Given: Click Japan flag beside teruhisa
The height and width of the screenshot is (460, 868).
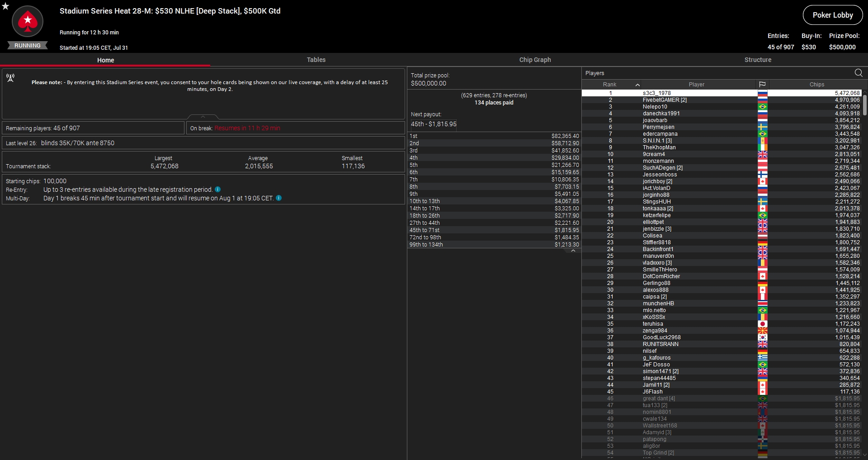Looking at the screenshot, I should pyautogui.click(x=763, y=324).
